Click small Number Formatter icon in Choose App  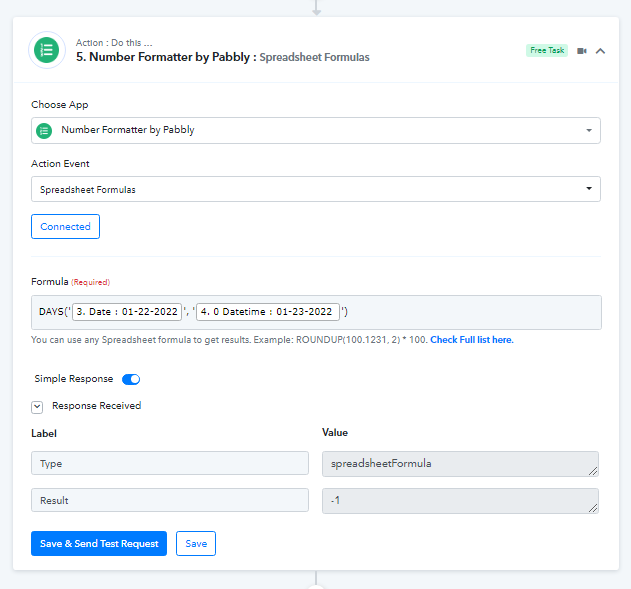tap(44, 131)
